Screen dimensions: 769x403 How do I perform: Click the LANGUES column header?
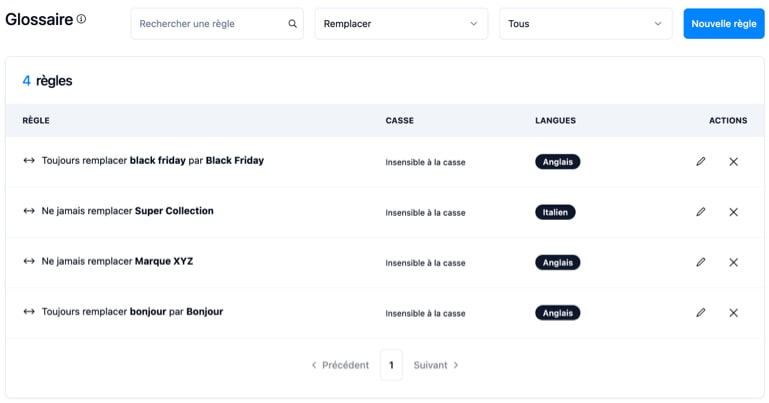[556, 121]
